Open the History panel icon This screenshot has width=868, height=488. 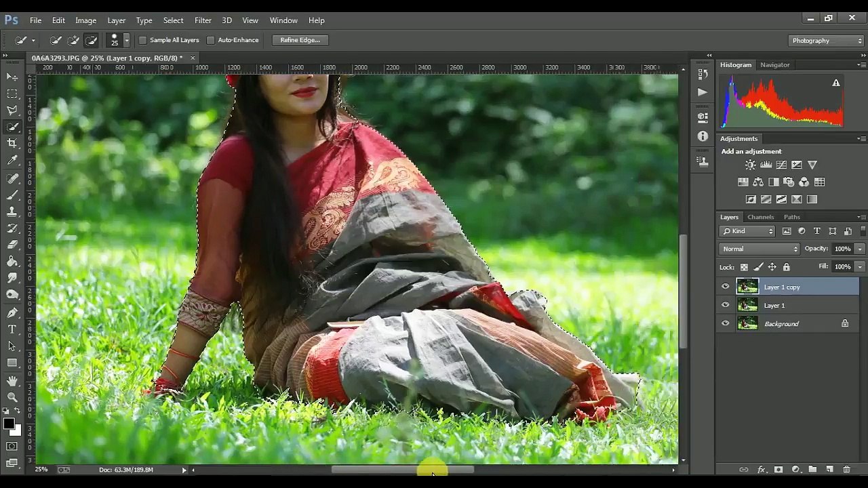(703, 74)
